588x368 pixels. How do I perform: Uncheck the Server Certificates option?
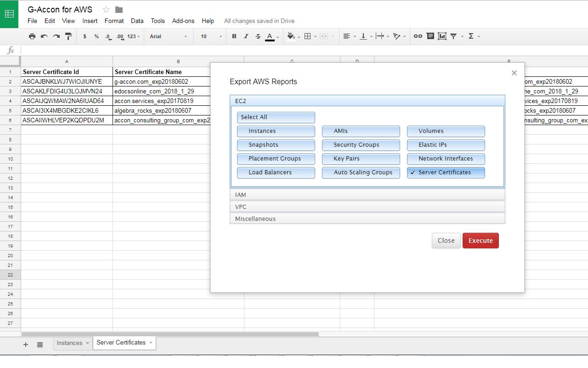coord(446,172)
